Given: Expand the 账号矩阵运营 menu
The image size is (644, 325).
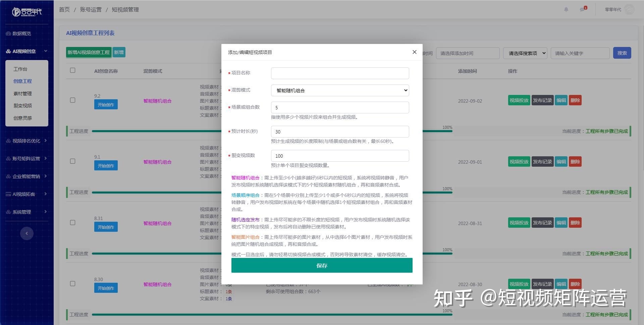Looking at the screenshot, I should (46, 159).
